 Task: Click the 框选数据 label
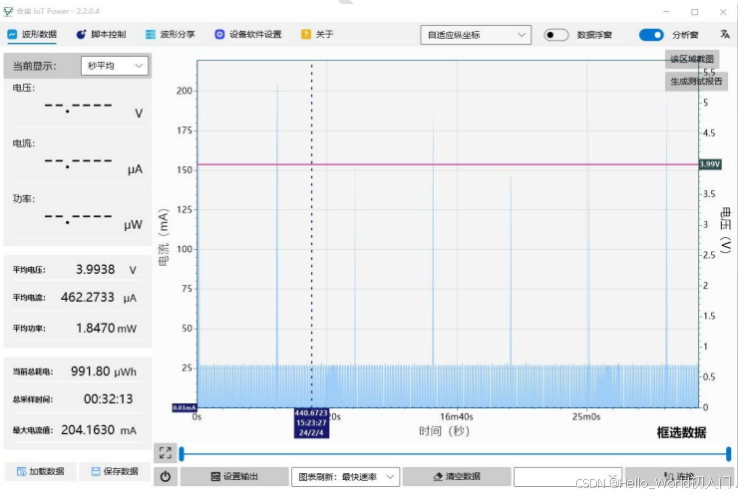(681, 432)
